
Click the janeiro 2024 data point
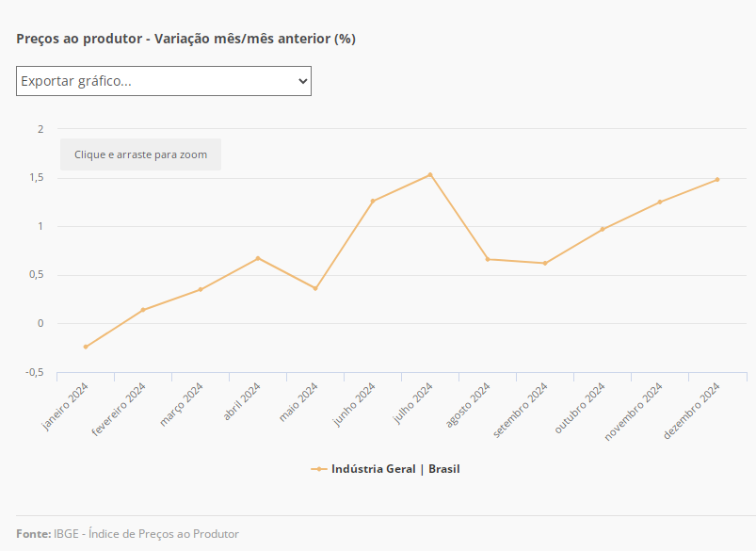tap(86, 347)
